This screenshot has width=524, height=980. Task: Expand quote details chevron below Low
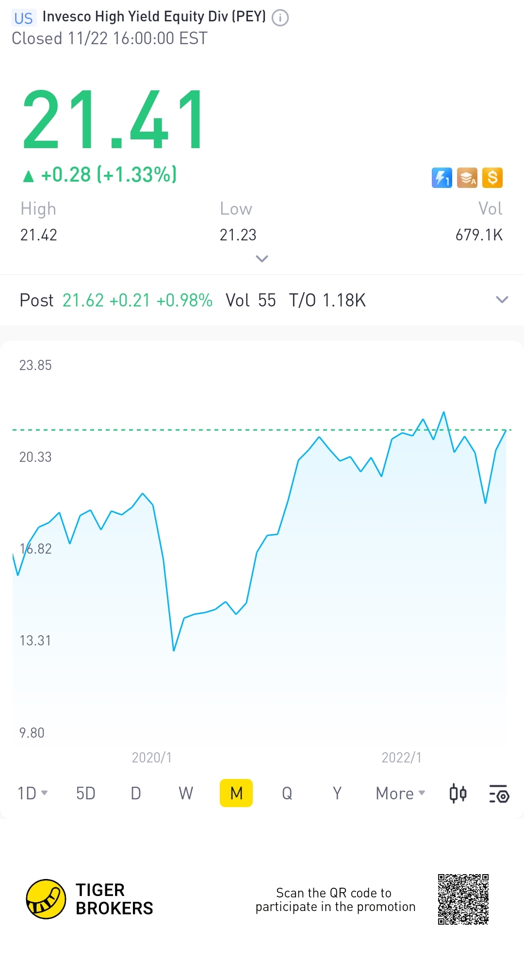coord(262,258)
